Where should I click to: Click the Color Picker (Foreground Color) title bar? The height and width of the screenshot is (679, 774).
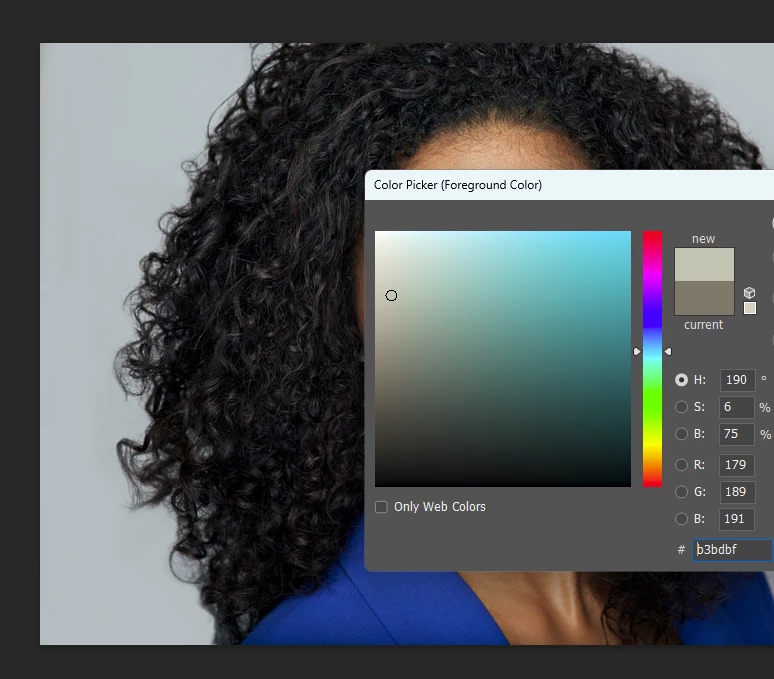(569, 185)
